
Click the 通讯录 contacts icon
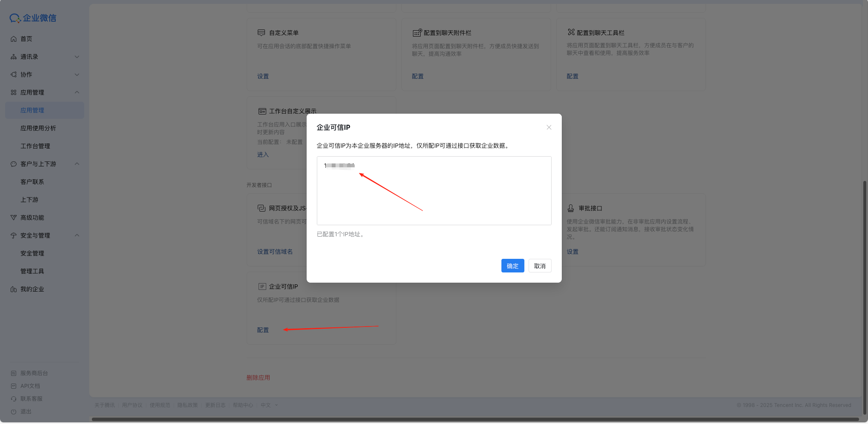coord(14,57)
